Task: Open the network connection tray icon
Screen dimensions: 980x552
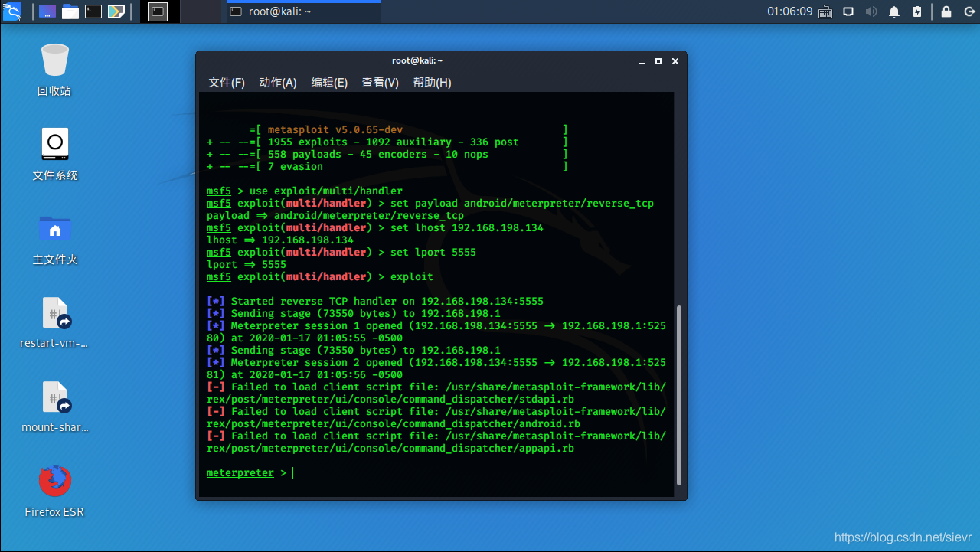Action: pyautogui.click(x=848, y=11)
